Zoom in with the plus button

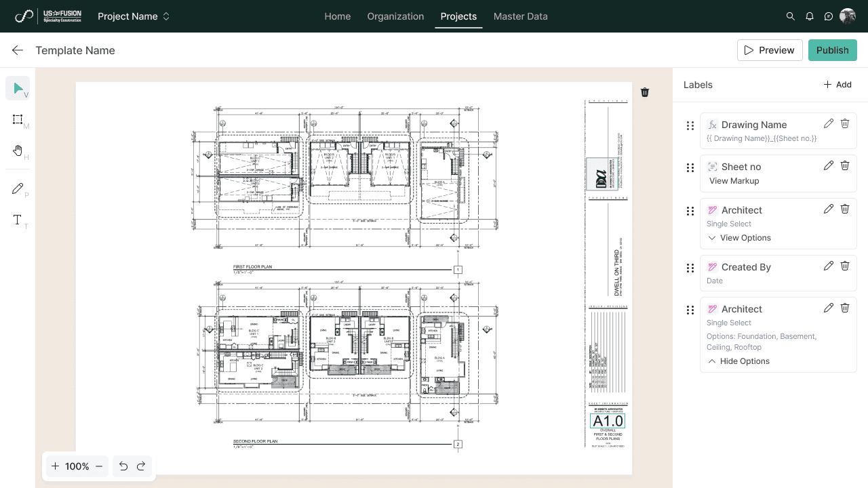coord(56,466)
